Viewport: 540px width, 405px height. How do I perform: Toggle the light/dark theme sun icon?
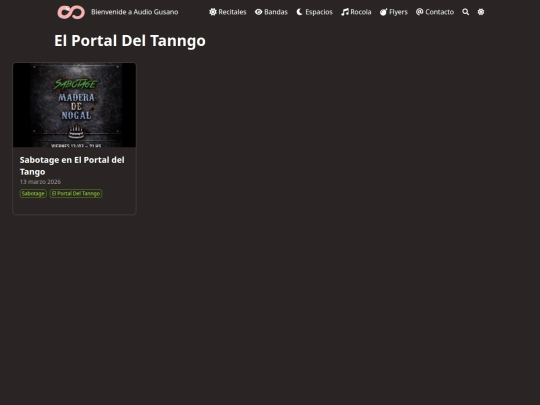(481, 12)
